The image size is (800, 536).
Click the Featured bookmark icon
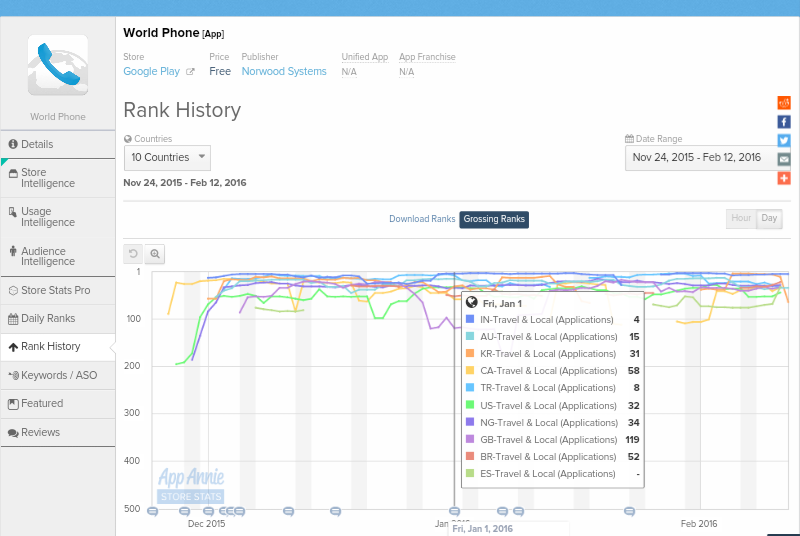point(13,404)
